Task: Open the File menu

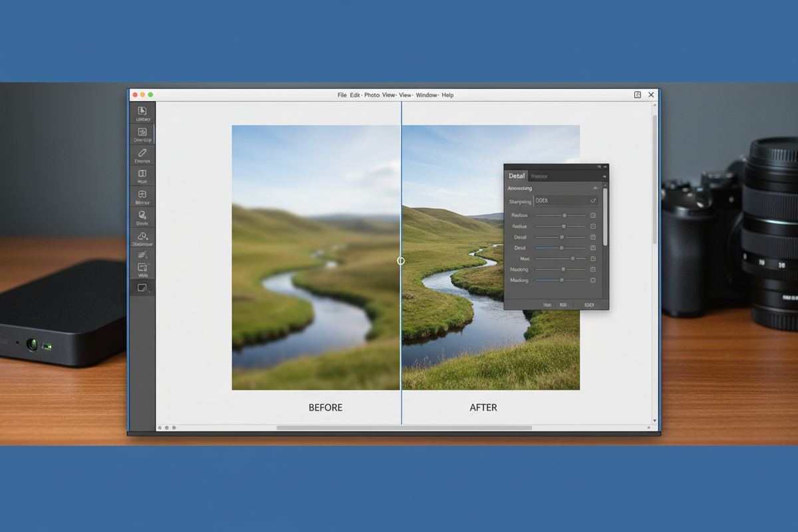Action: (x=342, y=95)
